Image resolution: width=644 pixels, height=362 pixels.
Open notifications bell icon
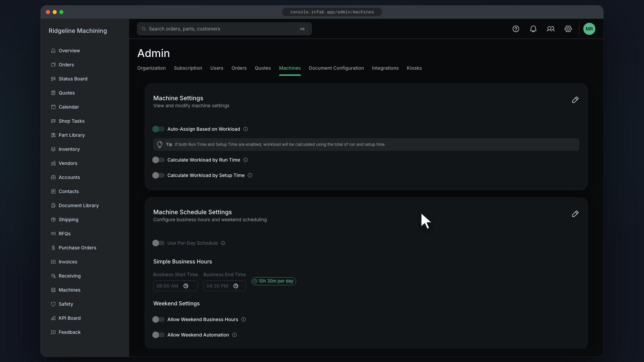point(533,29)
